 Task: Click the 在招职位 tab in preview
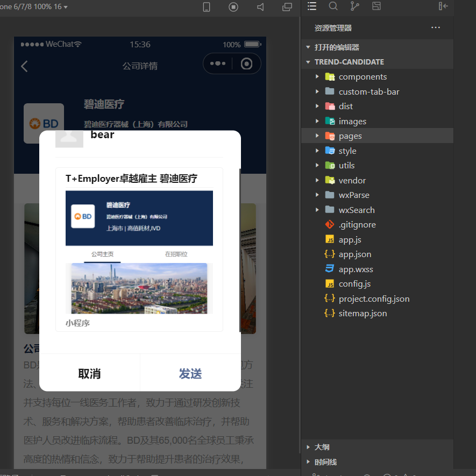coord(176,254)
